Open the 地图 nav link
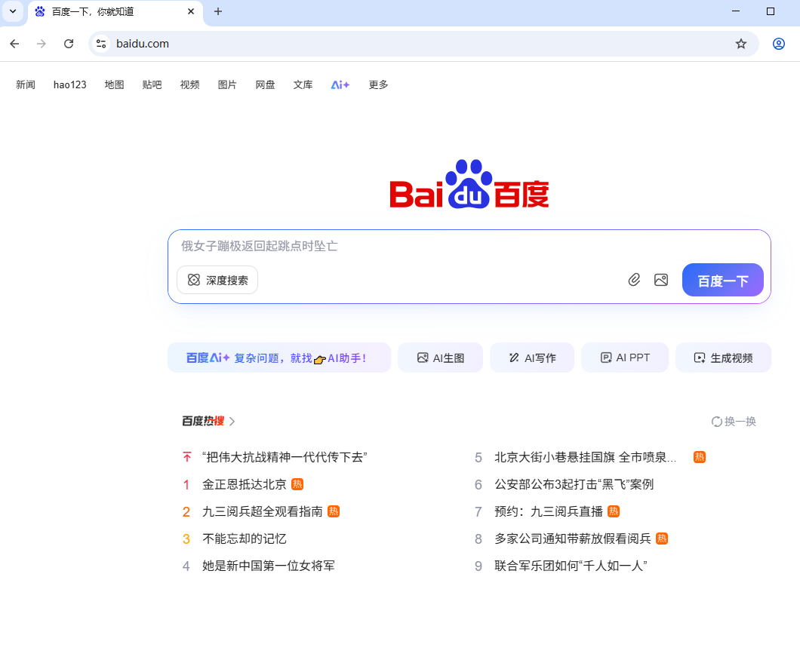800x672 pixels. click(114, 84)
